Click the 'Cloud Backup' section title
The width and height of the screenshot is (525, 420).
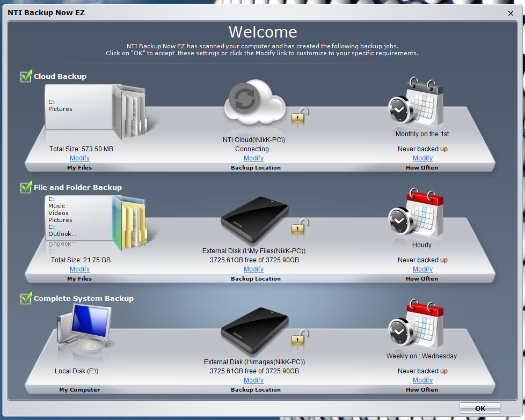(60, 76)
